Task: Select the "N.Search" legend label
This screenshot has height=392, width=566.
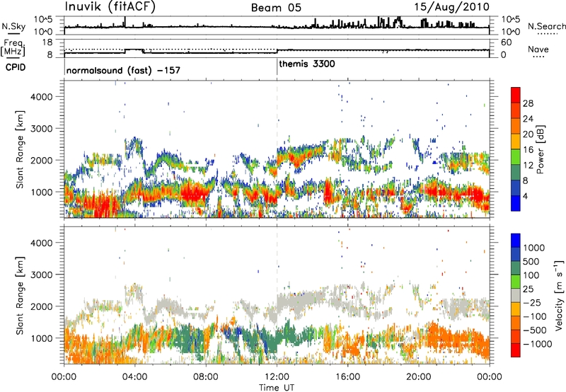Action: tap(547, 26)
